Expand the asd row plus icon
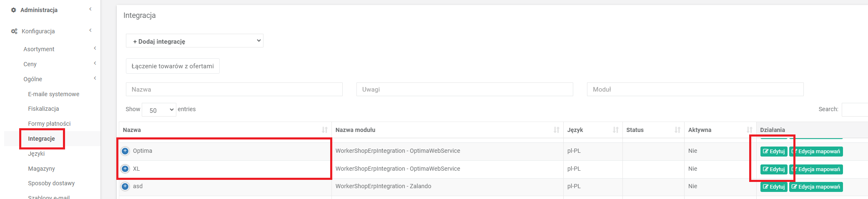Viewport: 868px width, 199px height. point(125,187)
